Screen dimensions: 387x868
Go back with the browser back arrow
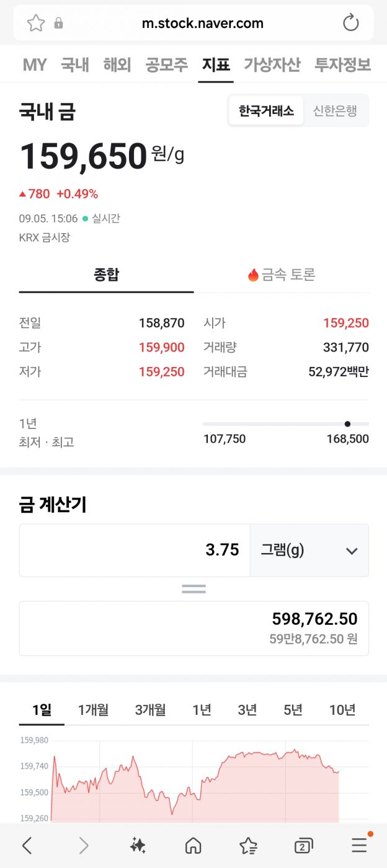pos(27,845)
